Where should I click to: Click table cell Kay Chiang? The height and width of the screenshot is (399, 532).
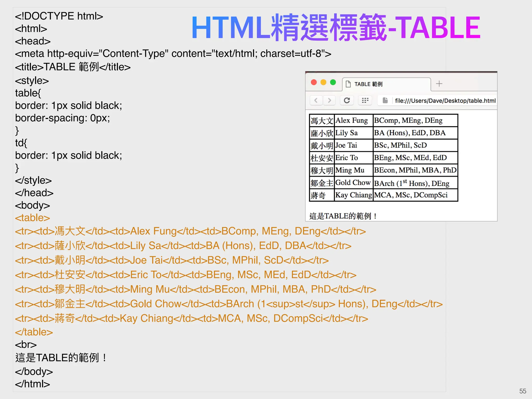click(x=354, y=195)
